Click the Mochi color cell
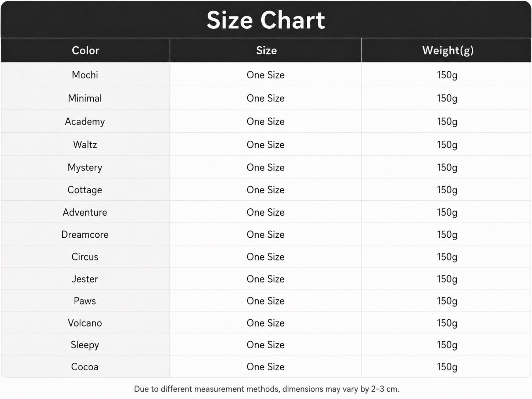Screen dimensions: 532x399 tap(85, 75)
